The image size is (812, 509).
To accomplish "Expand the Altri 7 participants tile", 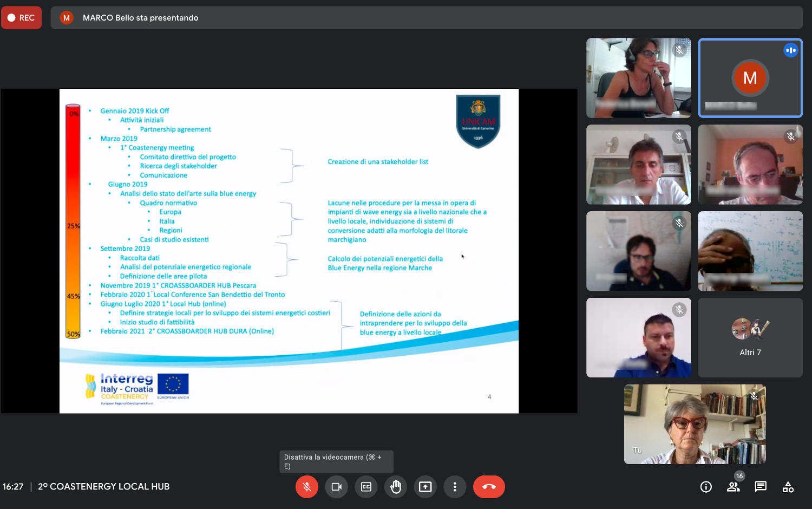I will pyautogui.click(x=750, y=337).
